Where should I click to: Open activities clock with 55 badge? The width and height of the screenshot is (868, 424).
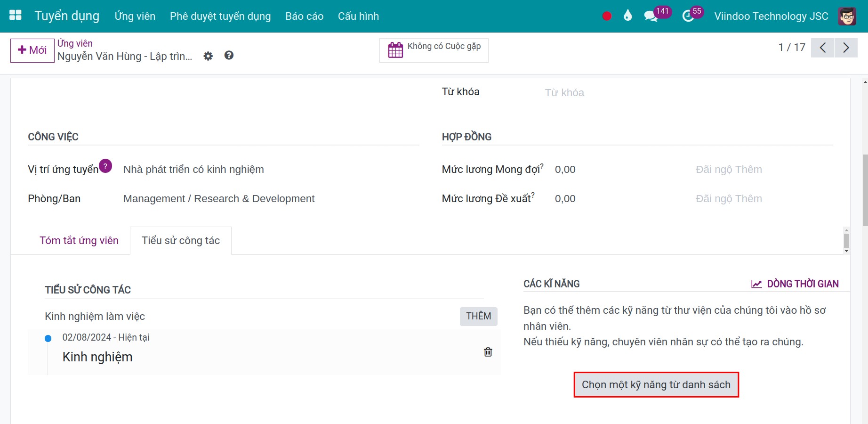(x=688, y=16)
